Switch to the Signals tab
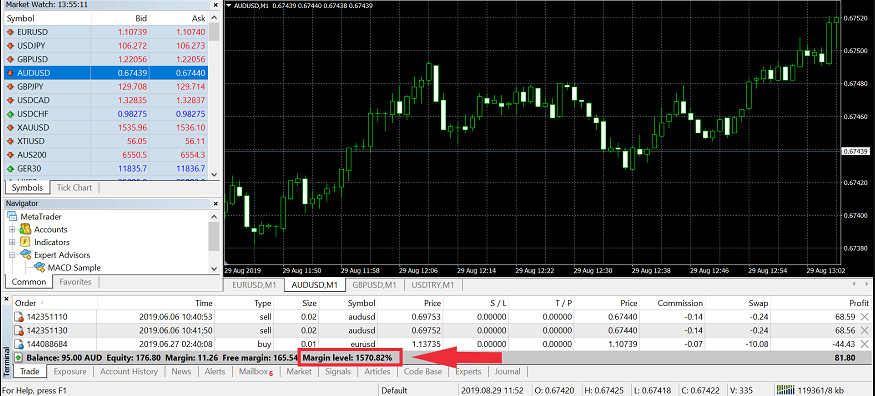This screenshot has height=396, width=875. tap(338, 371)
